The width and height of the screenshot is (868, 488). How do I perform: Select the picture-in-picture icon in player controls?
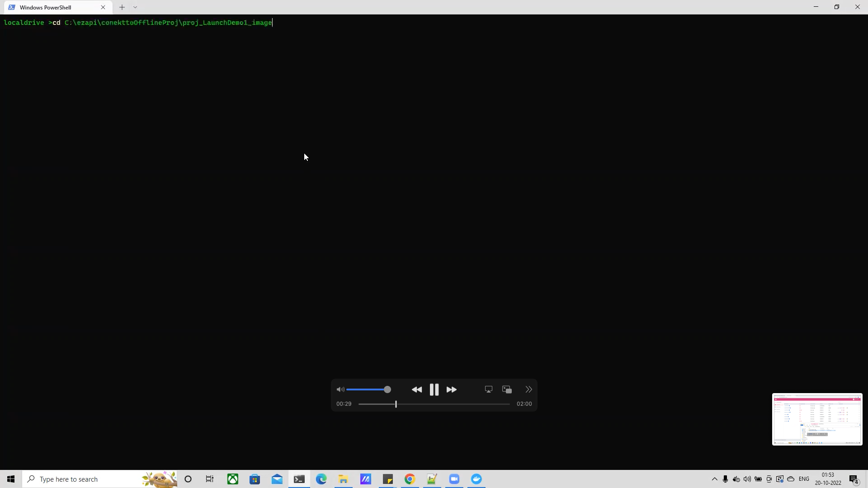tap(507, 389)
